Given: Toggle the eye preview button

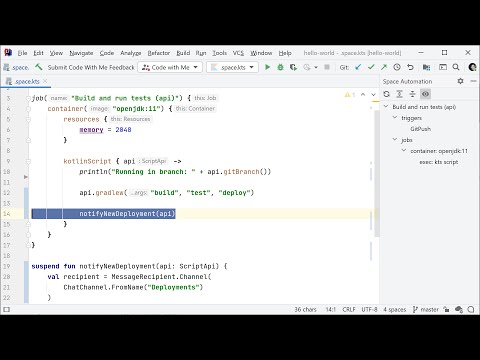Looking at the screenshot, I should (425, 94).
